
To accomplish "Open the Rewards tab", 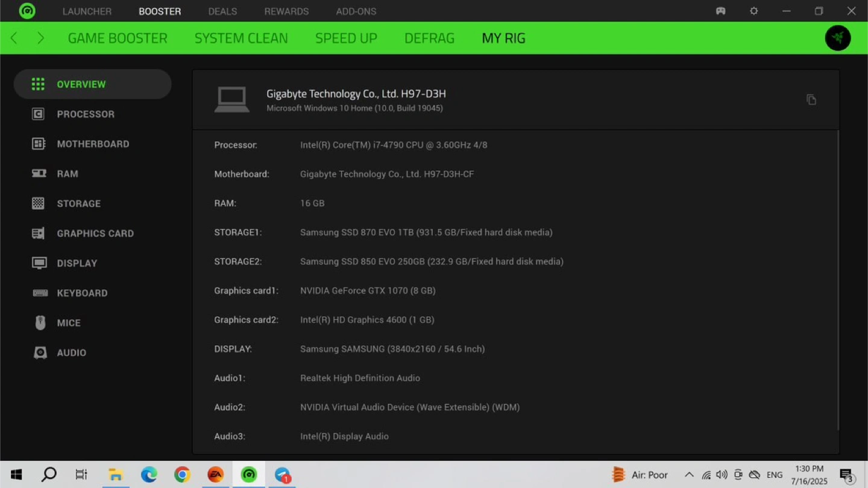I will tap(286, 11).
